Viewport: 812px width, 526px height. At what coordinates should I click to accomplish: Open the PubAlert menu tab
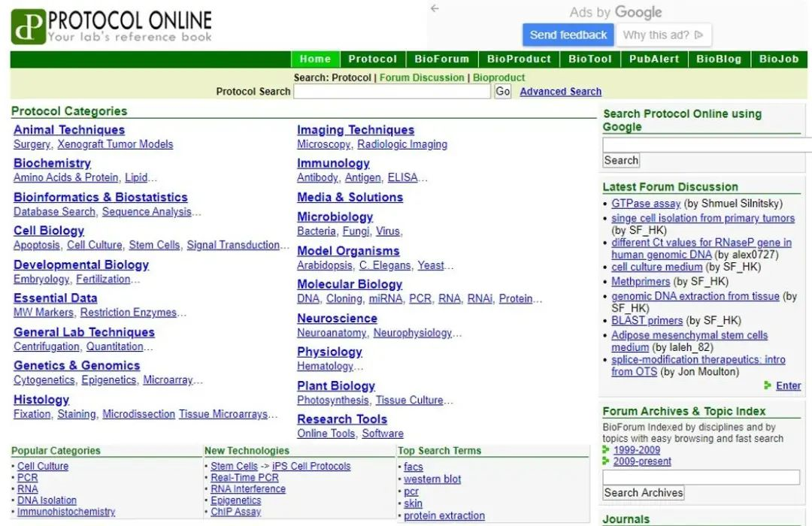pos(653,59)
